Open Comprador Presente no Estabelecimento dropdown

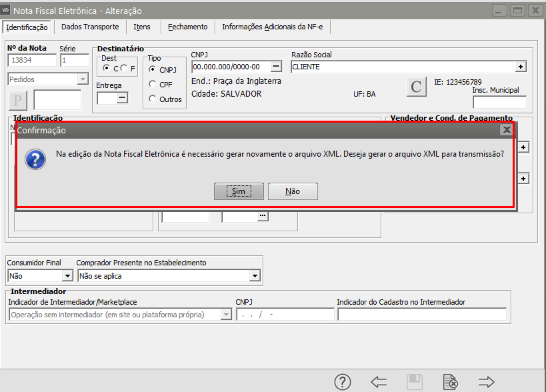tap(254, 275)
